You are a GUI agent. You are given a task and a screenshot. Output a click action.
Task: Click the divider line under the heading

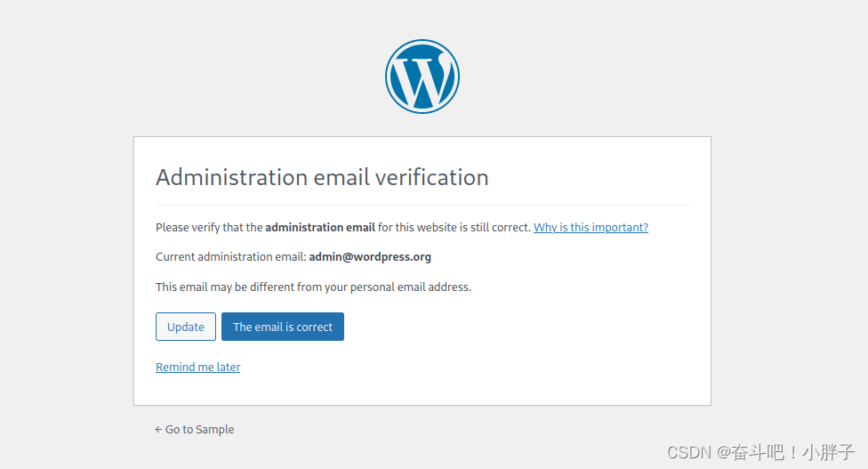pos(422,206)
